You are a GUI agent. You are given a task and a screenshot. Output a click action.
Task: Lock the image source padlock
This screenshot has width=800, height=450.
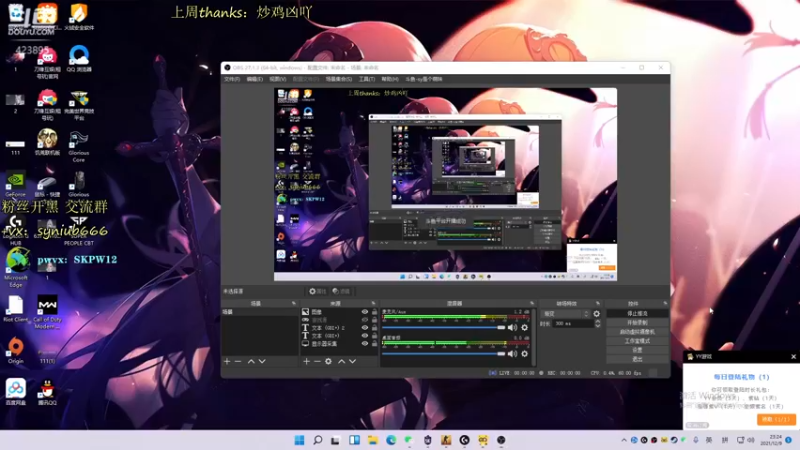click(374, 312)
